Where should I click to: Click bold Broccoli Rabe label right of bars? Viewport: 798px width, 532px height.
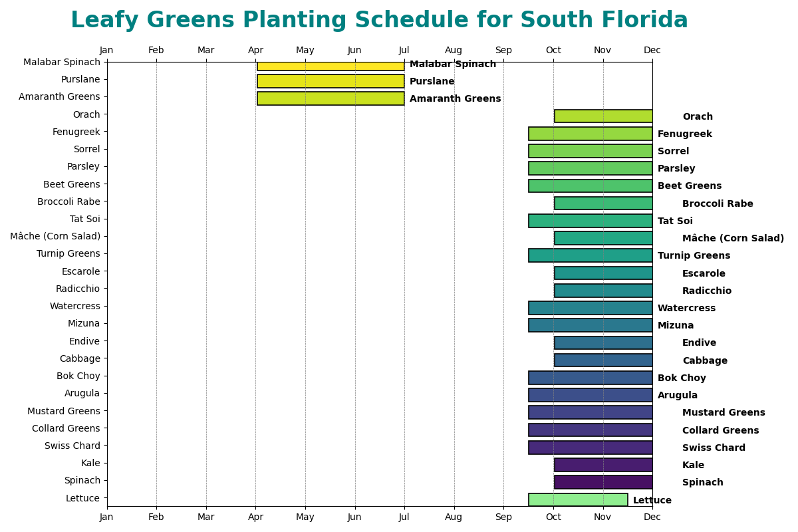718,204
